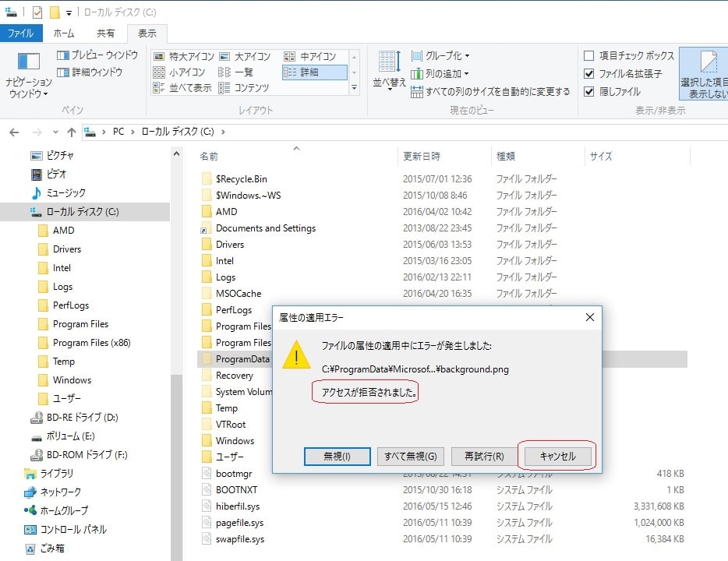Switch to the 共有 ribbon tab
This screenshot has height=561, width=728.
(107, 33)
